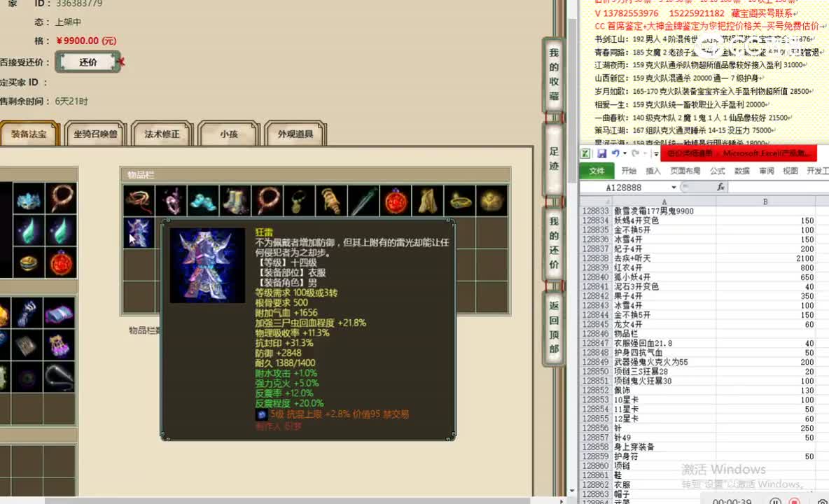
Task: Switch to the 法术修正 tab
Action: (162, 134)
